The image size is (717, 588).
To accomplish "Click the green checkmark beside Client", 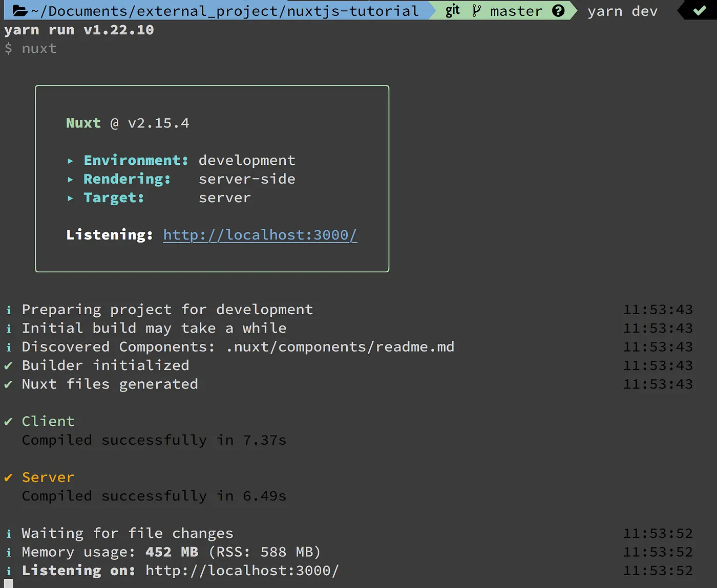I will coord(8,422).
